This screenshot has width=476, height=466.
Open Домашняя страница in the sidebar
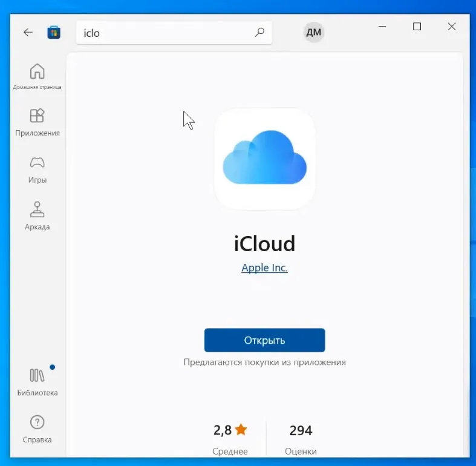tap(37, 76)
